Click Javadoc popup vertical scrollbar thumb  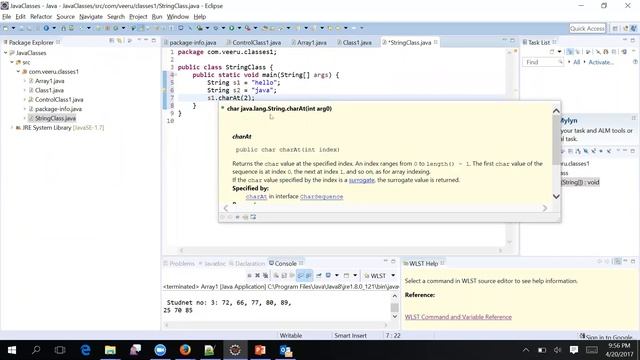point(556,140)
